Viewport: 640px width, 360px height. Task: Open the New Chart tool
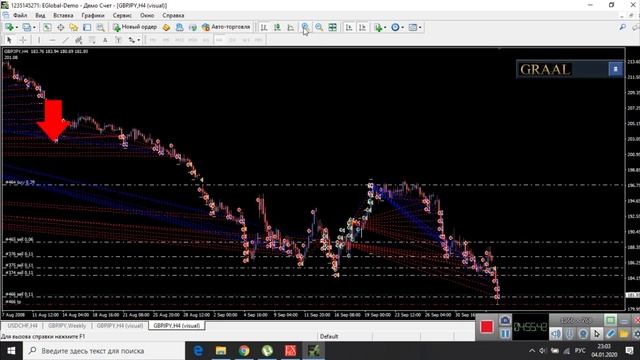click(9, 27)
